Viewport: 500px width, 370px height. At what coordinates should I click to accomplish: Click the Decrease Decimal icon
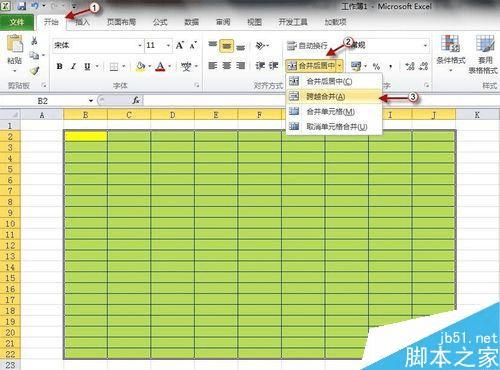(x=423, y=66)
